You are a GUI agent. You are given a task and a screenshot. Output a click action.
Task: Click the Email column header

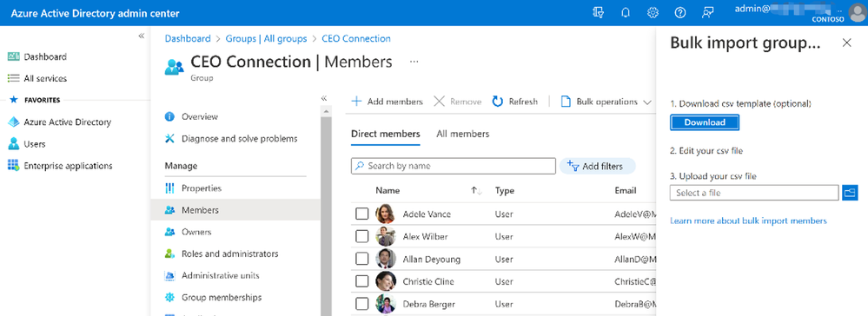tap(625, 190)
